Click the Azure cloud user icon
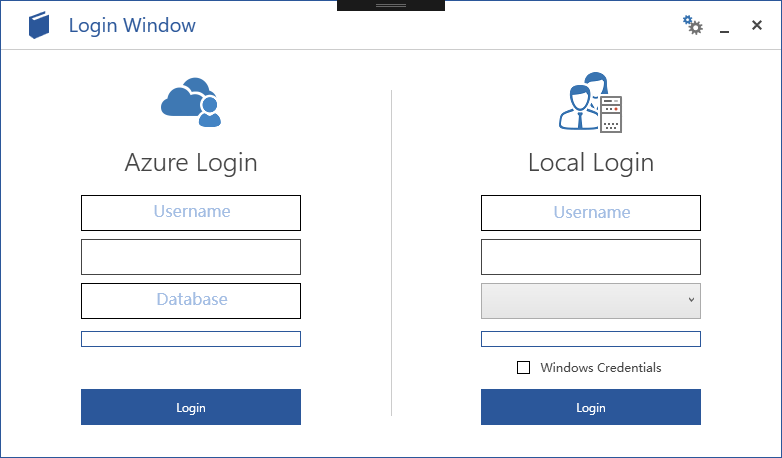 (191, 102)
